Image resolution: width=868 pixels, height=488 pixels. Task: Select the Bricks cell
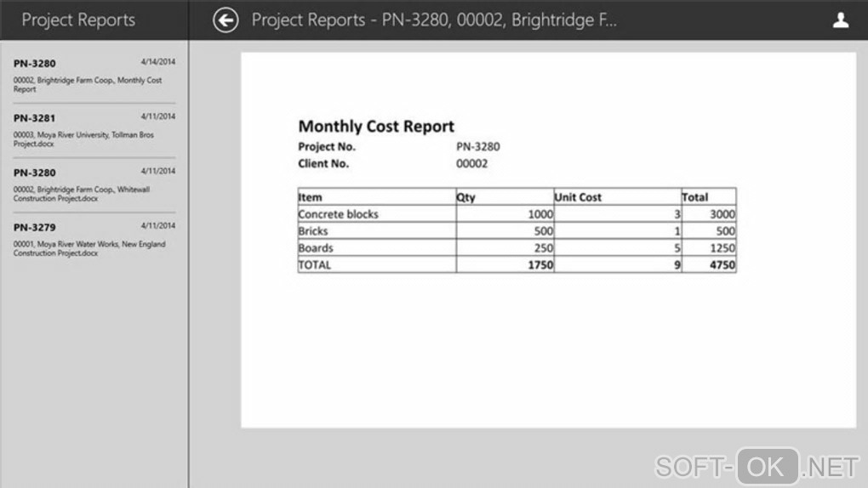[x=376, y=230]
